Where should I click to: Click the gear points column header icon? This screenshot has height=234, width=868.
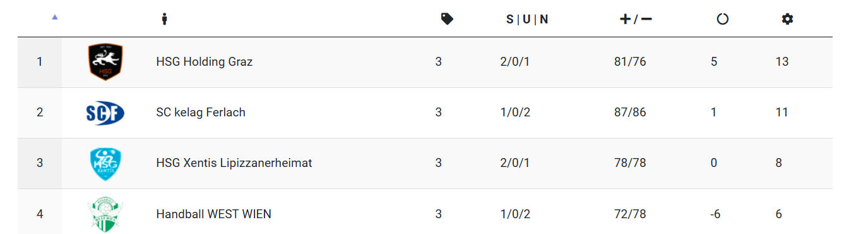point(787,19)
